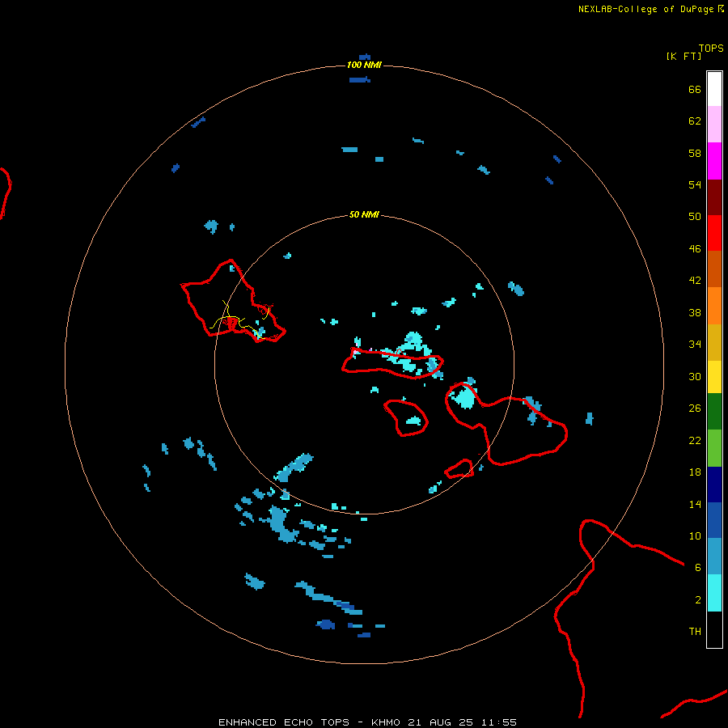Click the Molokai island outline
Viewport: 728px width, 728px height.
click(x=392, y=363)
